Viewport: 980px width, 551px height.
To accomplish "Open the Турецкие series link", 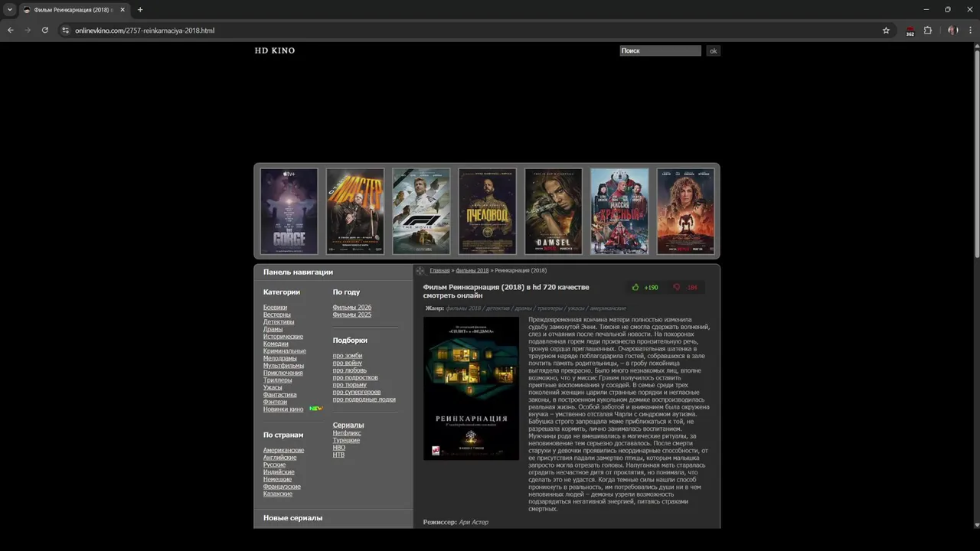I will [x=346, y=441].
